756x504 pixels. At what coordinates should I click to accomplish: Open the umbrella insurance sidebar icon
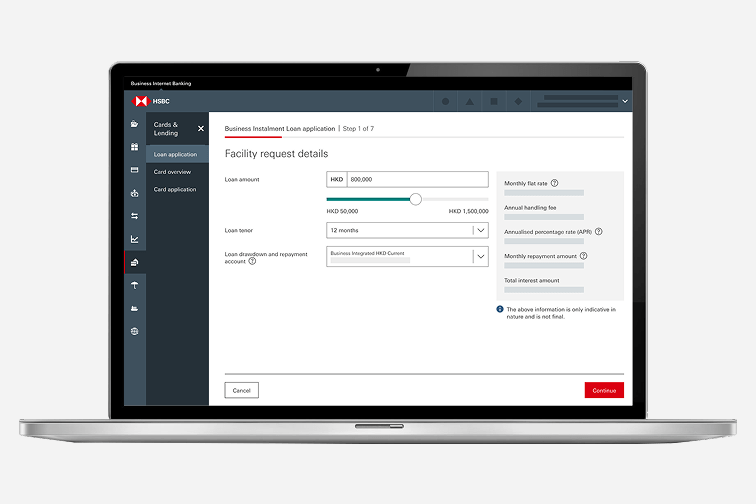tap(135, 285)
